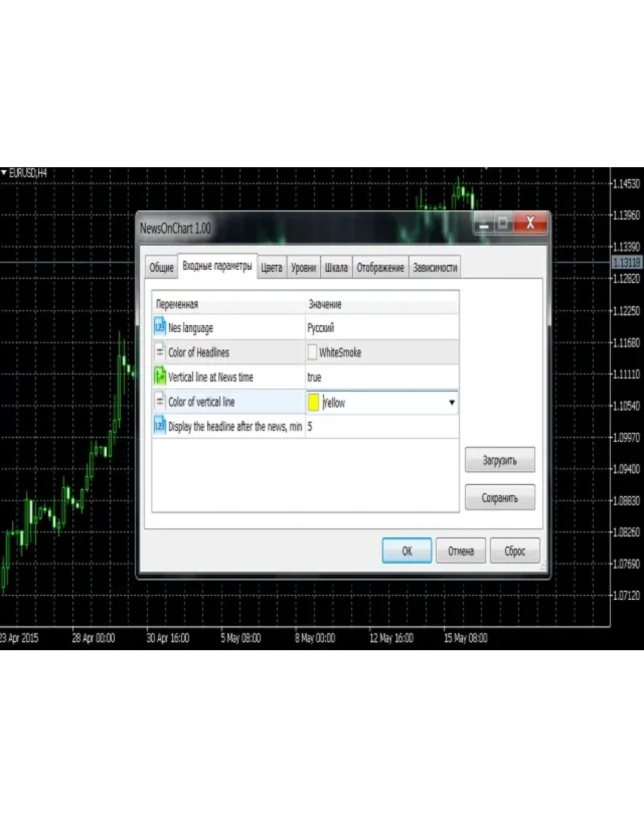
Task: Select the Отображение tab
Action: click(380, 268)
